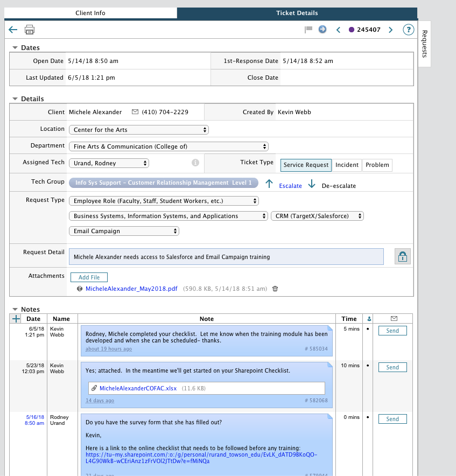The width and height of the screenshot is (456, 476).
Task: Open the Requests side tab
Action: click(x=424, y=44)
